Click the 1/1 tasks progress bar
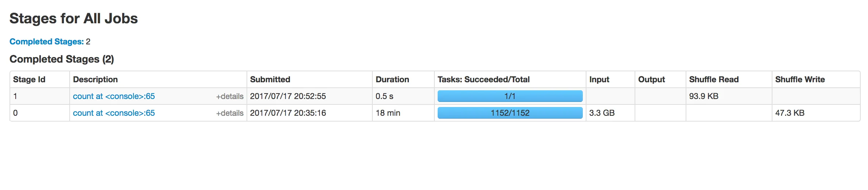868x190 pixels. pyautogui.click(x=509, y=96)
